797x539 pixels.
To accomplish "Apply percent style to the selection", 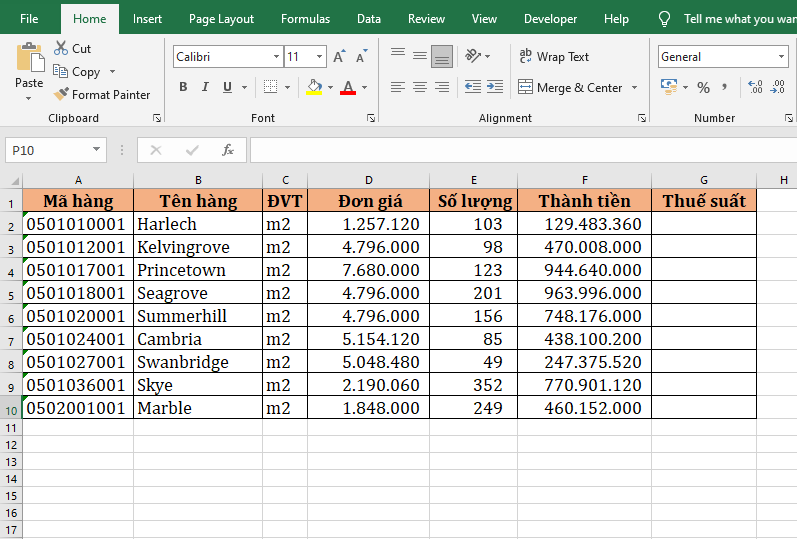I will coord(703,88).
